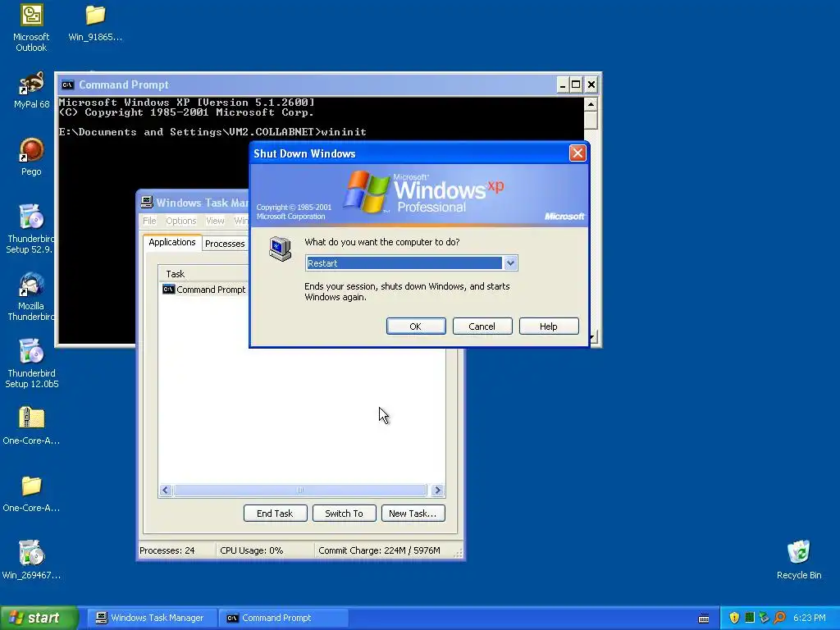Open the Options menu in Task Manager

(181, 221)
